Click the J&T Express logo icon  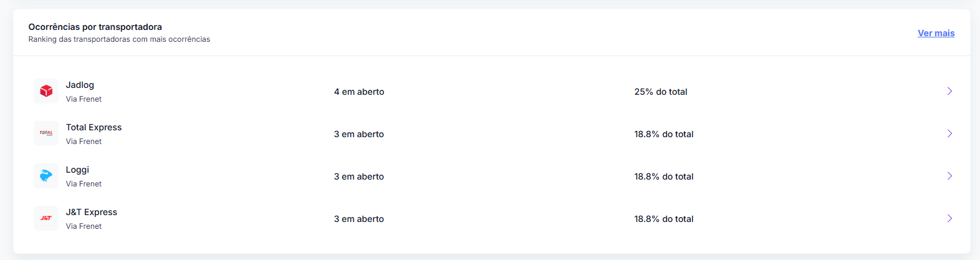coord(46,218)
